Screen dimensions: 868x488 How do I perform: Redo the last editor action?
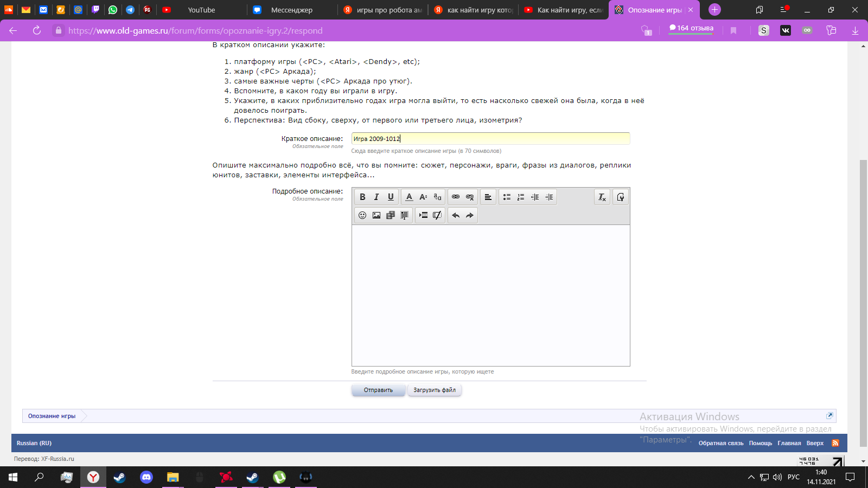[x=470, y=215]
